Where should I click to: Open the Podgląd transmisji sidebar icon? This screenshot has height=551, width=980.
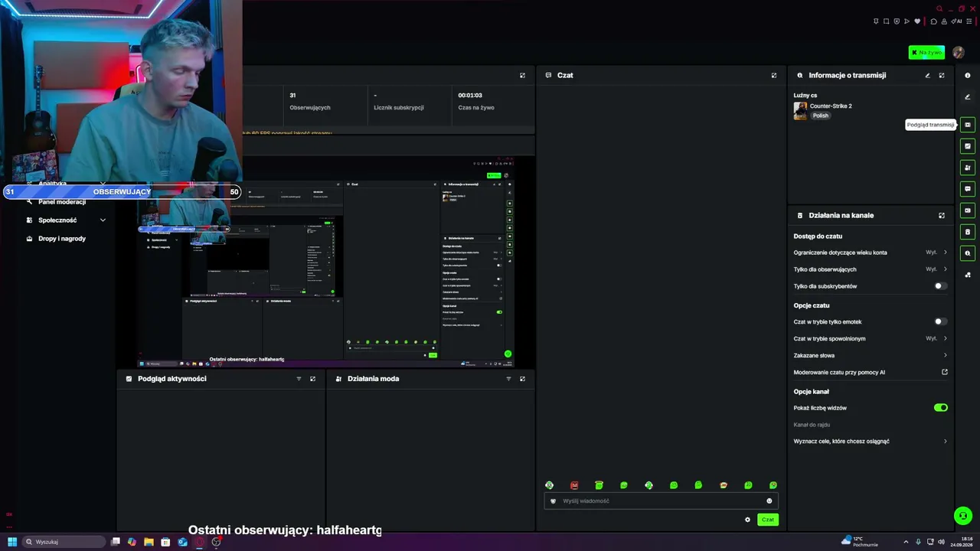point(968,125)
